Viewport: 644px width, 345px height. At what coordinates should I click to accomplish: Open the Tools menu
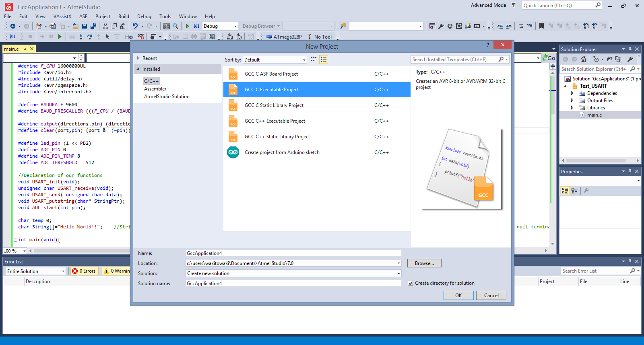pos(165,16)
